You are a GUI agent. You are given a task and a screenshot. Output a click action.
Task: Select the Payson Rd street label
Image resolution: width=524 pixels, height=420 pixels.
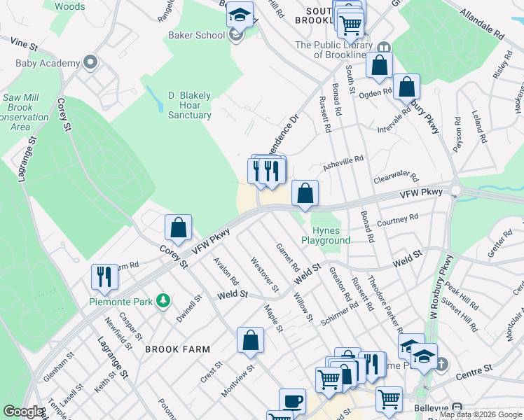coord(457,134)
